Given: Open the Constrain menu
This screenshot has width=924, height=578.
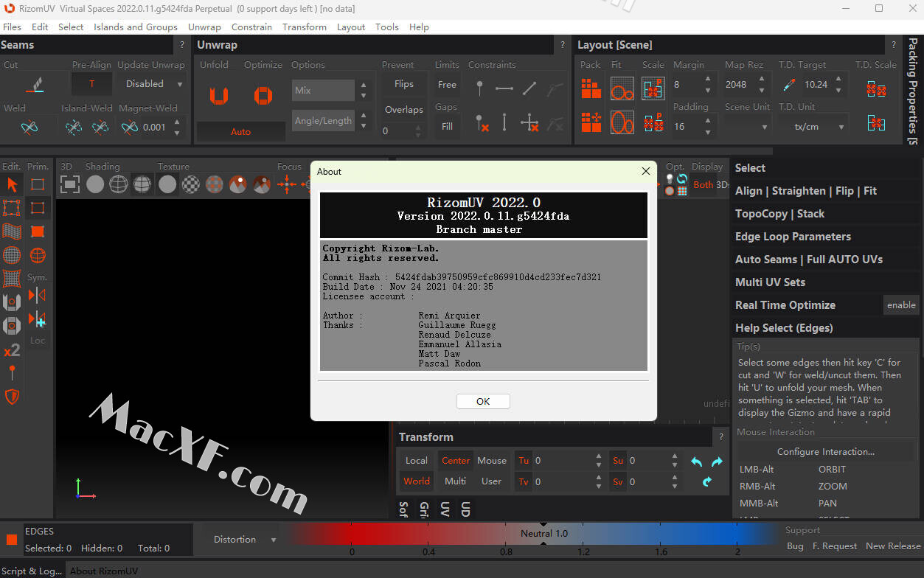Looking at the screenshot, I should pos(251,27).
